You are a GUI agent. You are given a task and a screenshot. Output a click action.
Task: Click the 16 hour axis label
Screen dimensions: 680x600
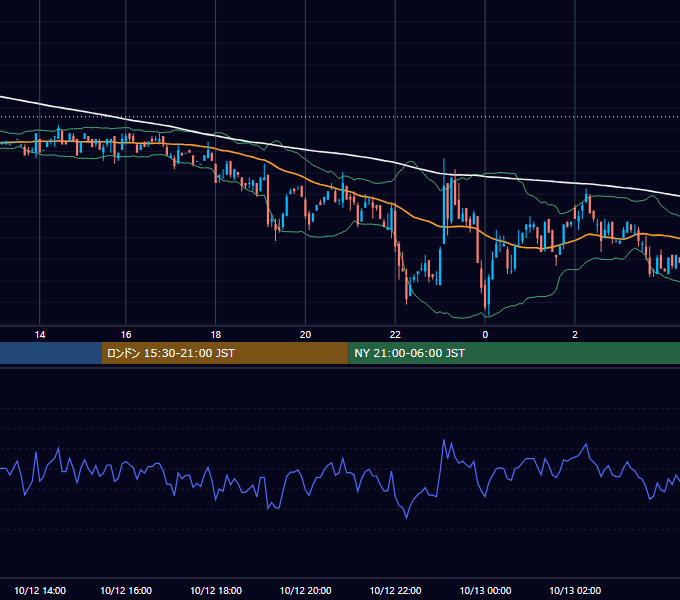pyautogui.click(x=126, y=335)
